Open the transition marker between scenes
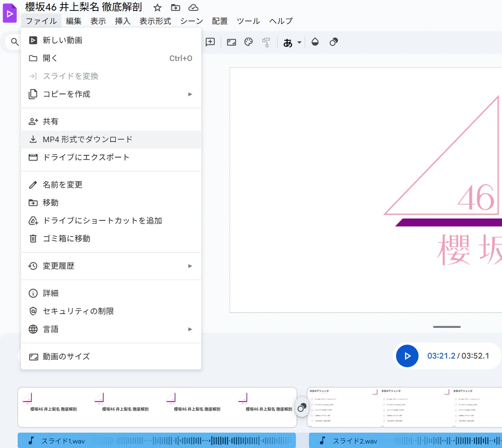The height and width of the screenshot is (448, 502). 302,407
